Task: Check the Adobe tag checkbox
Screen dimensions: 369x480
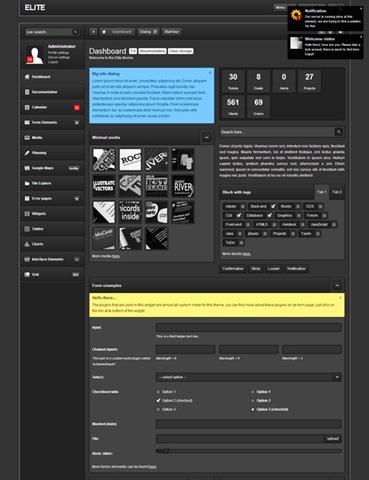Action: point(243,207)
